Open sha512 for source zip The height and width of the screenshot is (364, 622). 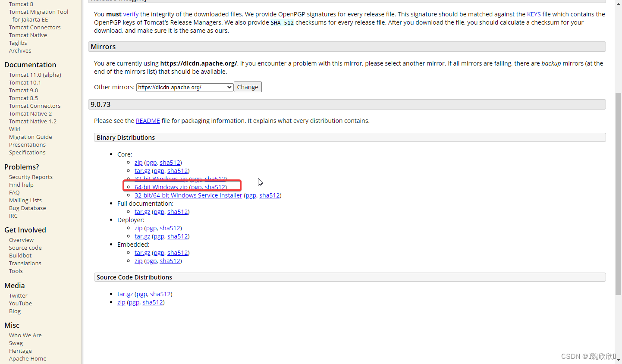[x=153, y=302]
